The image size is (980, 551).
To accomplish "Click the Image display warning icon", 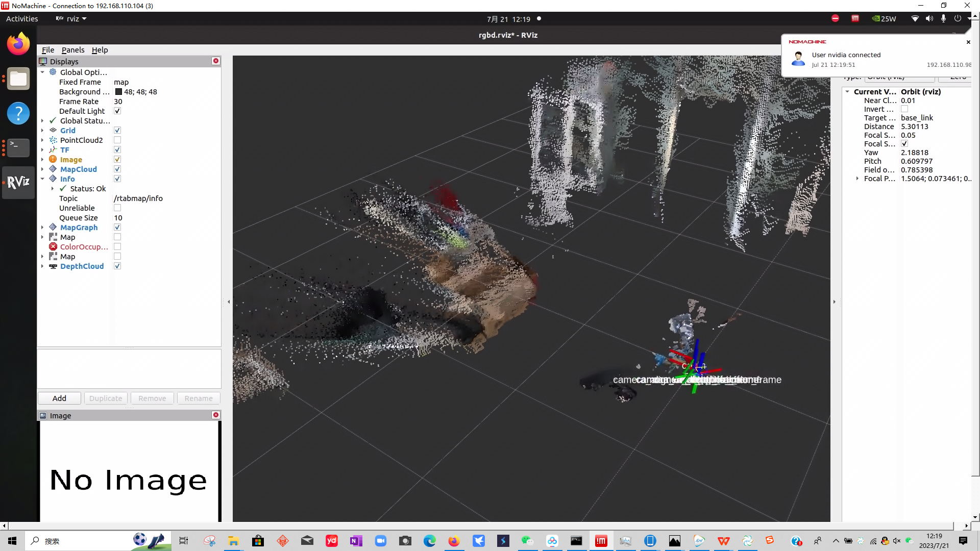I will point(53,159).
